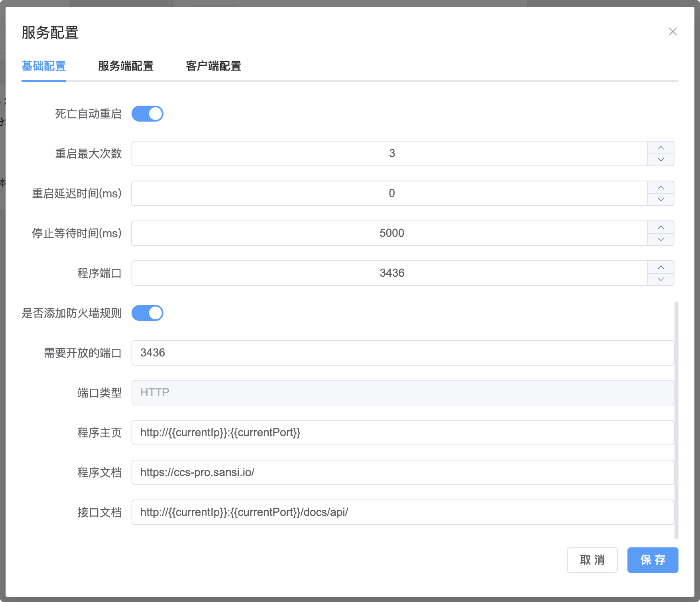Close the 服务配置 dialog
700x602 pixels.
click(x=673, y=31)
